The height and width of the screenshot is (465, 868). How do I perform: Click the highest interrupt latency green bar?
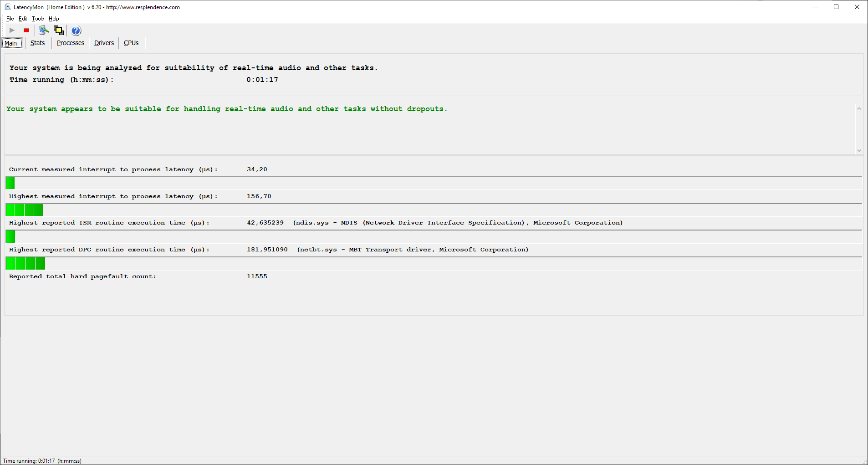(x=25, y=210)
